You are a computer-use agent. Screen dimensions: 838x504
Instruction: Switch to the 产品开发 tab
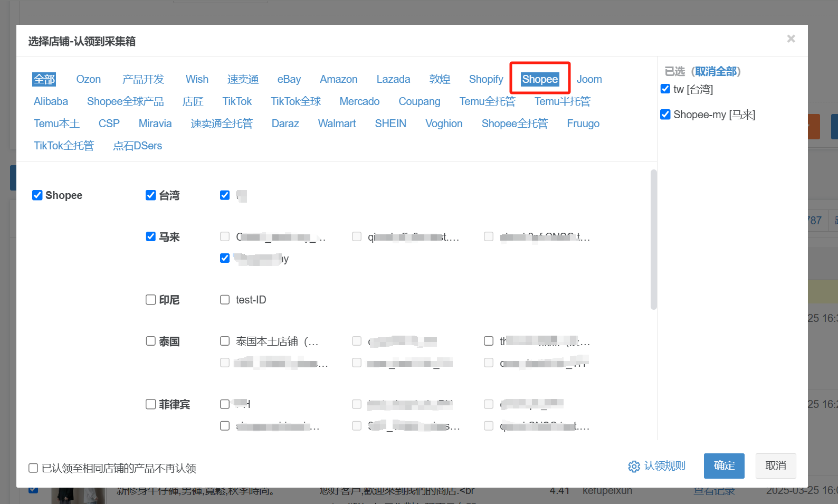143,79
